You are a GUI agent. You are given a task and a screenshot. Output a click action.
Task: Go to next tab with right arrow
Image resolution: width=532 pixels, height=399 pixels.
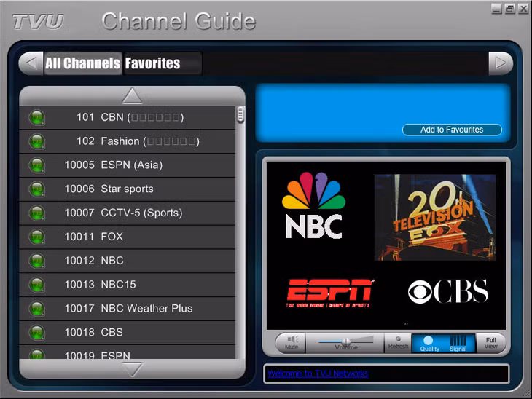coord(501,63)
